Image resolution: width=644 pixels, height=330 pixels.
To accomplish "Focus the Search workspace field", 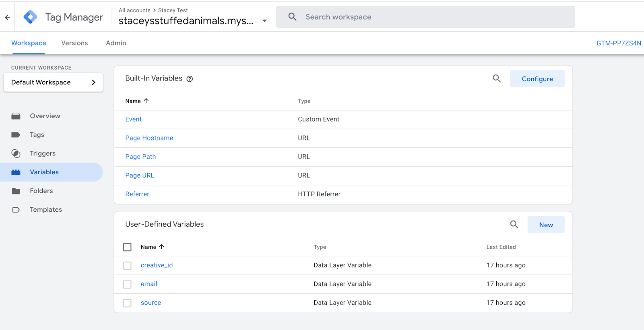I will 425,17.
